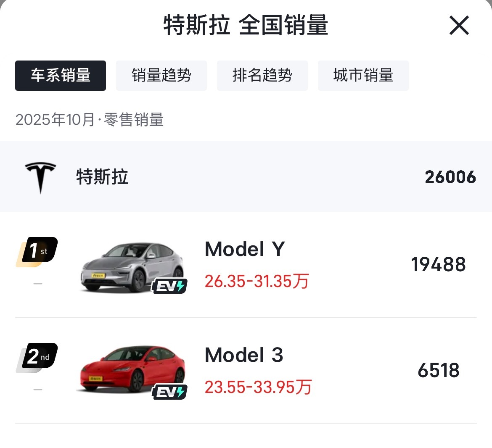Open the 排名趋势 tab

point(262,76)
